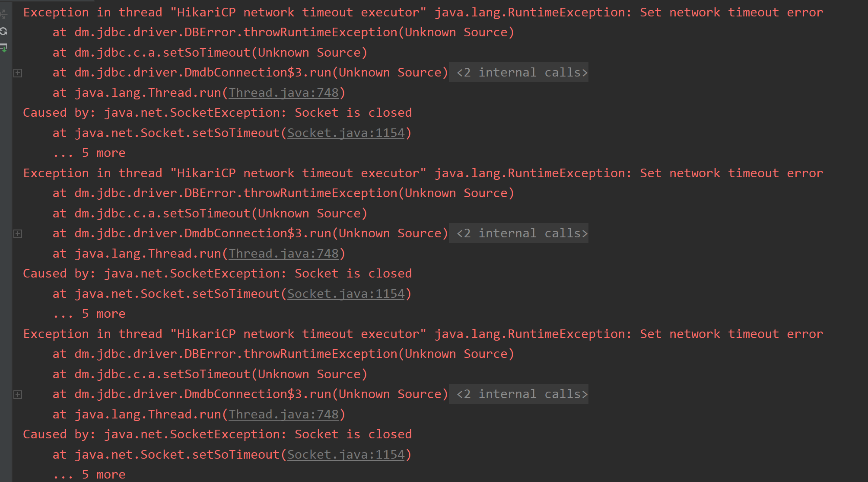Click the arrows icon in left gutter
This screenshot has height=482, width=868.
[4, 14]
